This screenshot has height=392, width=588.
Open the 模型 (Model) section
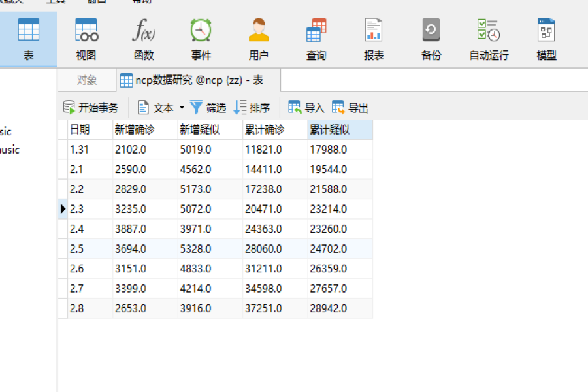(x=546, y=39)
